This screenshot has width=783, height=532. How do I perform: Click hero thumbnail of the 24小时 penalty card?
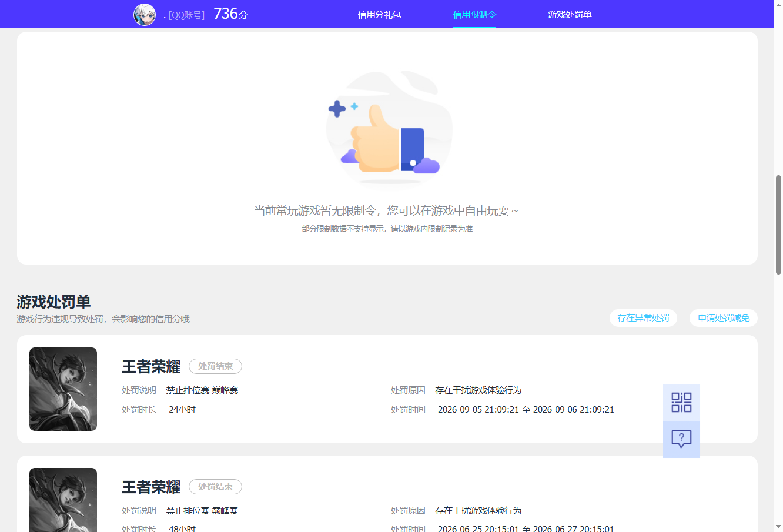click(63, 389)
